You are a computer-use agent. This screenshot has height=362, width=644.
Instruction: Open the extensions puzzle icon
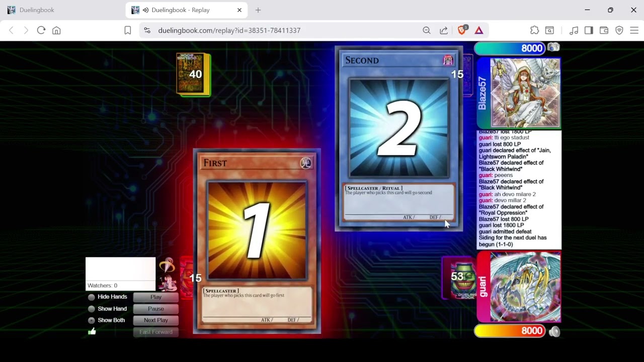click(535, 30)
